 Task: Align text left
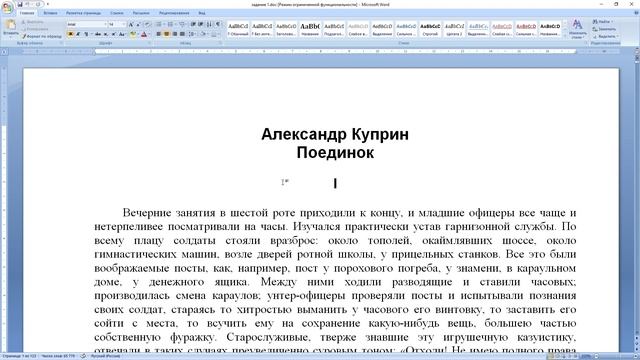(x=158, y=34)
